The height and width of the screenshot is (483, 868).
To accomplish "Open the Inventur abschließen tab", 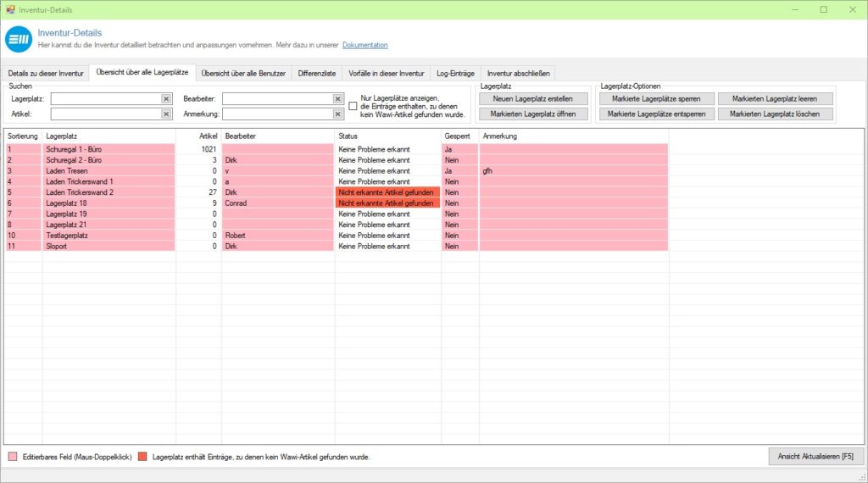I will (x=519, y=74).
